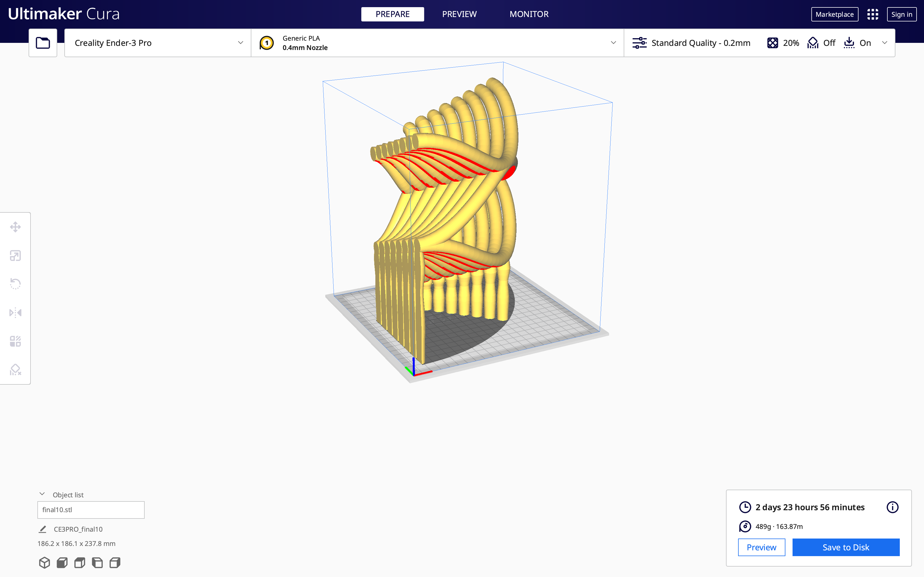The width and height of the screenshot is (924, 577).
Task: Open file with folder icon
Action: [43, 43]
